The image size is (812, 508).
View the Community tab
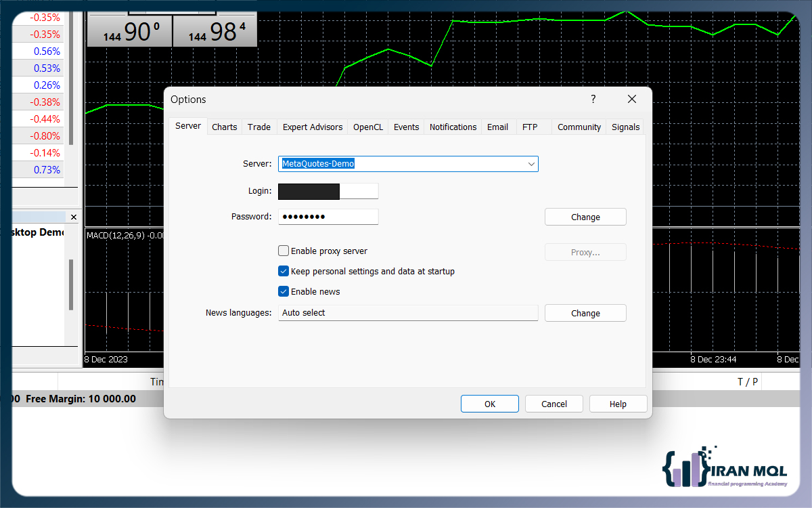tap(579, 127)
